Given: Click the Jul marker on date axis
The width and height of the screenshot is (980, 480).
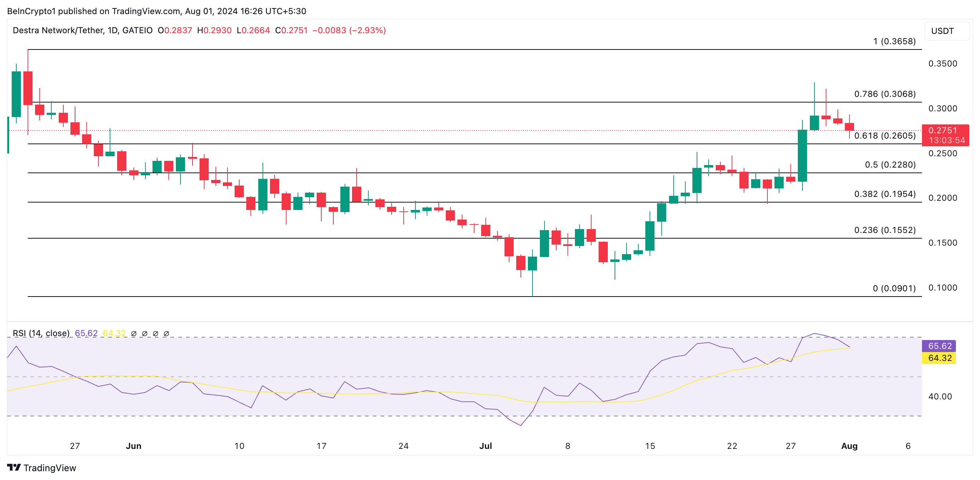Looking at the screenshot, I should [485, 446].
